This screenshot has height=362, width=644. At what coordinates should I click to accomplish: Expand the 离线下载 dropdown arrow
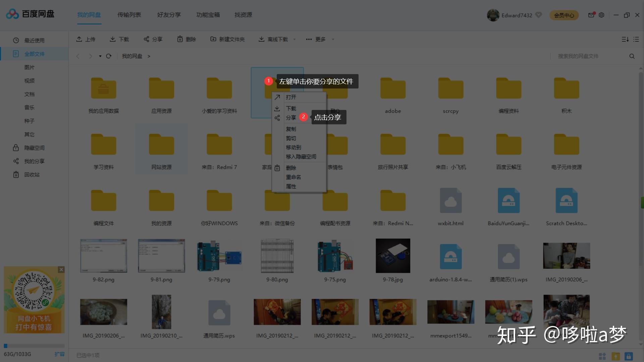(x=294, y=39)
